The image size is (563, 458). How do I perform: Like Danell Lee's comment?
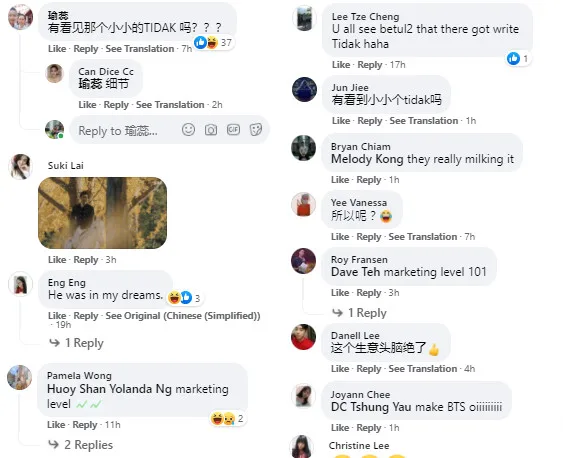pos(340,369)
